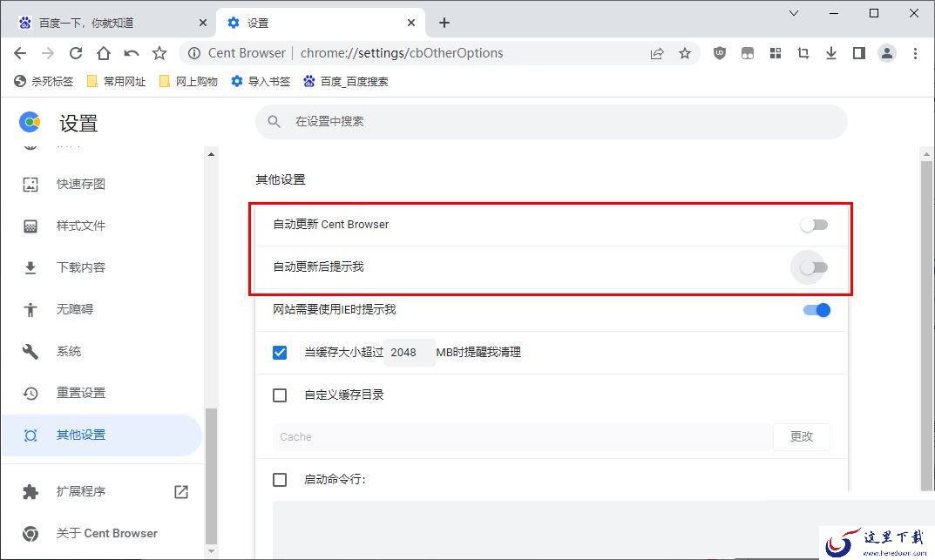Click the share icon in address bar
The width and height of the screenshot is (935, 560).
(x=657, y=53)
